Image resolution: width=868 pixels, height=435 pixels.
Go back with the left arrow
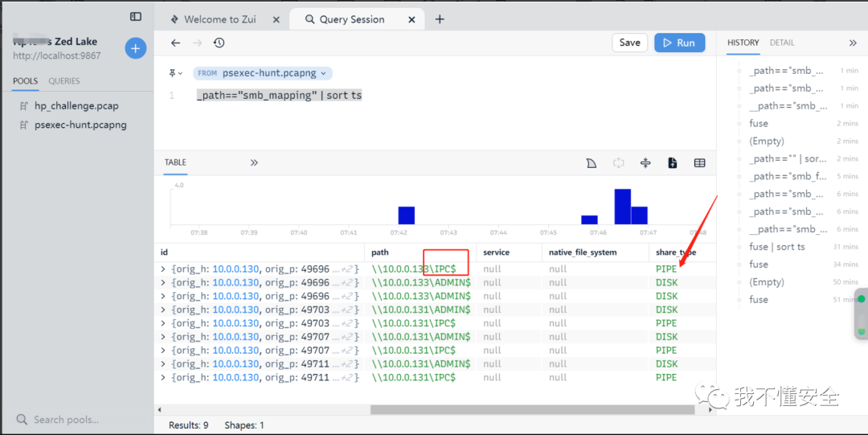pos(175,43)
